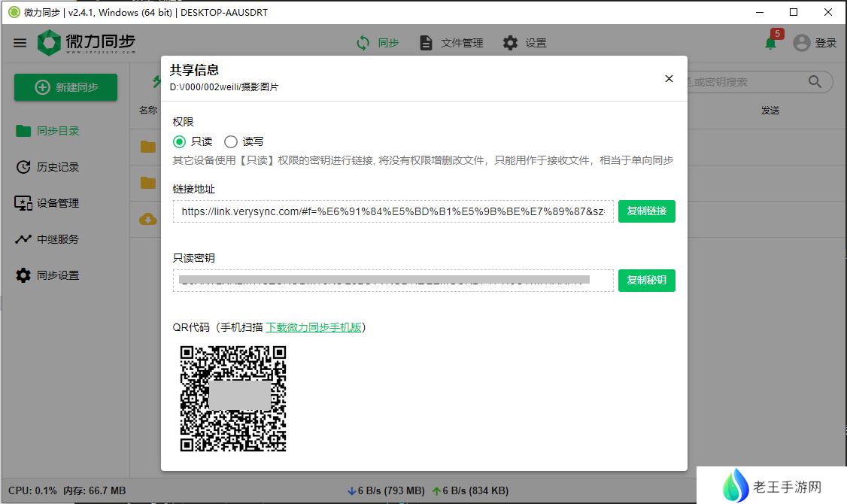Click 新建同步 button
The height and width of the screenshot is (504, 847).
pos(66,87)
